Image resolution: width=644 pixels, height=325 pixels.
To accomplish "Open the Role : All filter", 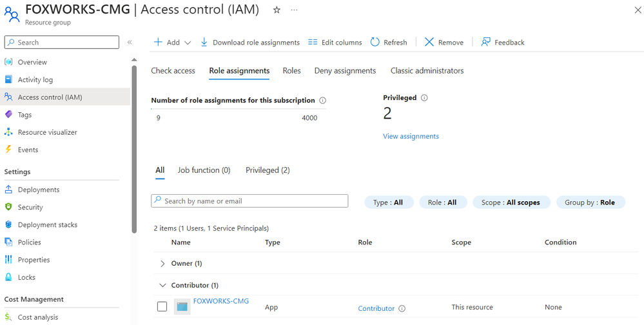I will click(442, 202).
